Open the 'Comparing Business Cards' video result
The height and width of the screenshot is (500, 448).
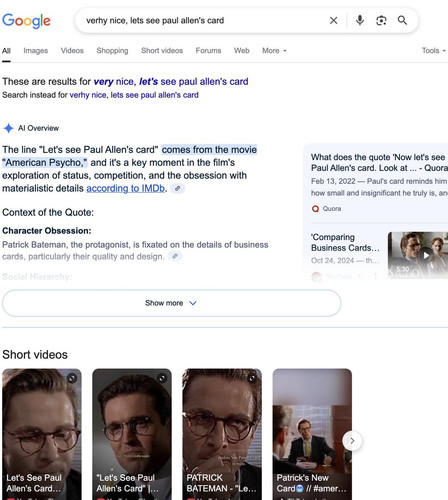(345, 242)
